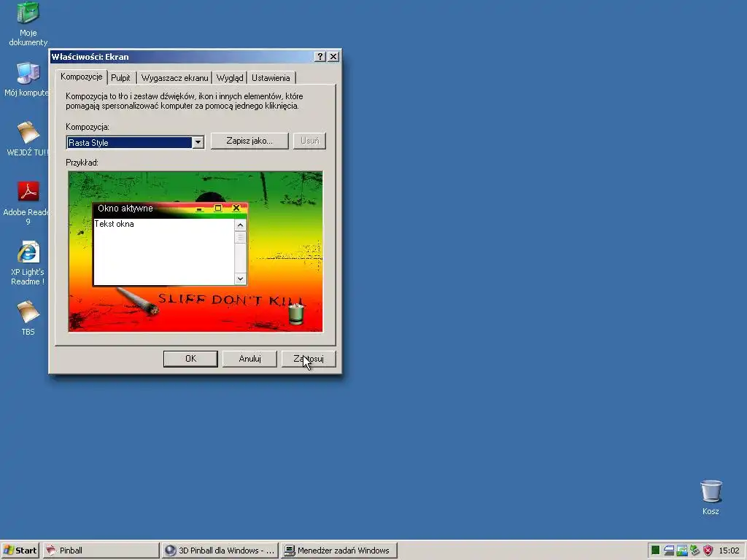Switch to the Wygląd tab

230,77
